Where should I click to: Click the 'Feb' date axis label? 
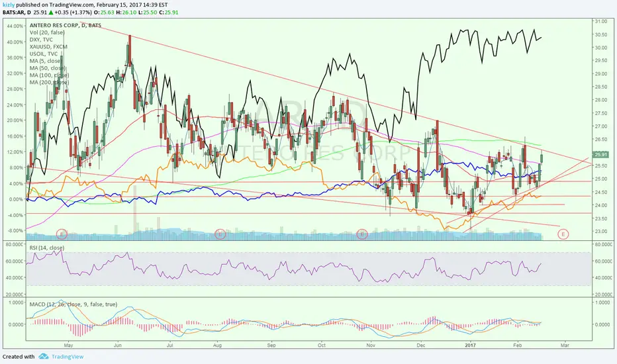pos(518,345)
